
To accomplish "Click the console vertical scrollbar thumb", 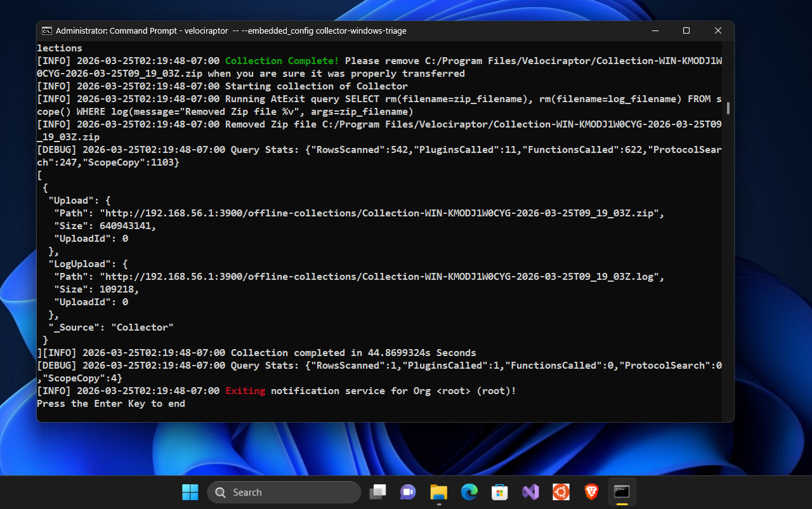I will pyautogui.click(x=728, y=108).
